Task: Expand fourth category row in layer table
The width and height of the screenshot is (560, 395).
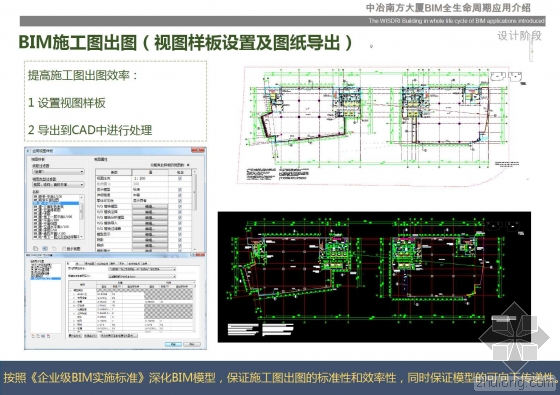Action: tap(74, 305)
